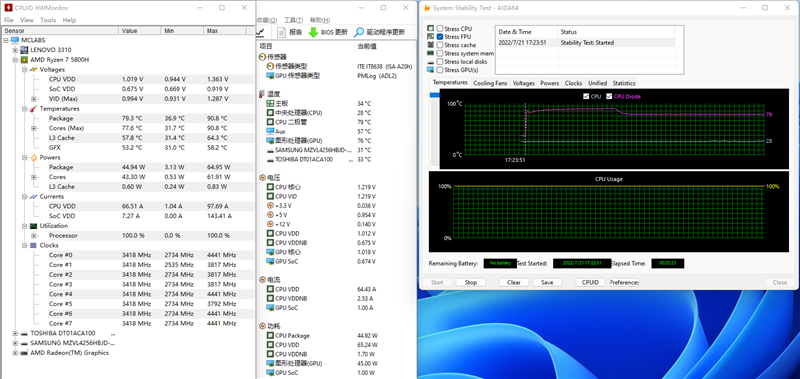This screenshot has height=379, width=800.
Task: Switch to the Voltages tab in stability test
Action: coord(523,83)
